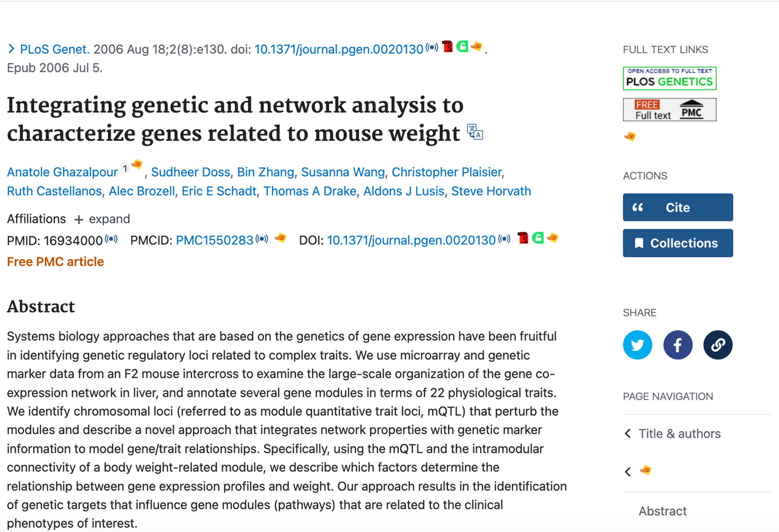
Task: Copy permalink using the link icon
Action: coord(718,345)
